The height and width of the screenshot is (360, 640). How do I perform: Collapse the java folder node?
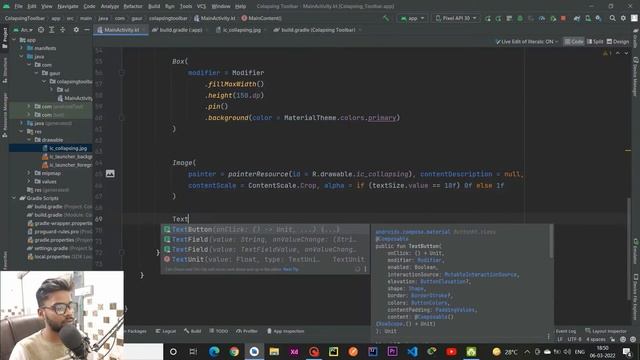pyautogui.click(x=22, y=56)
